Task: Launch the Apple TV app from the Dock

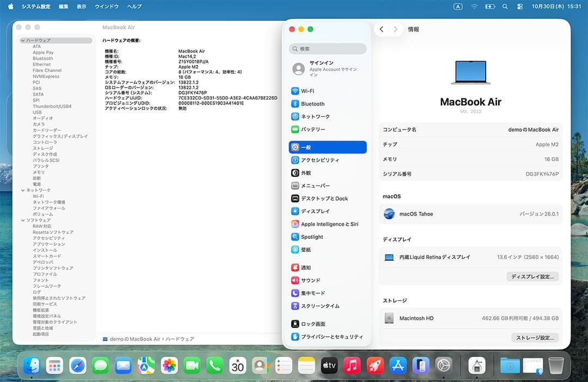Action: pyautogui.click(x=329, y=366)
